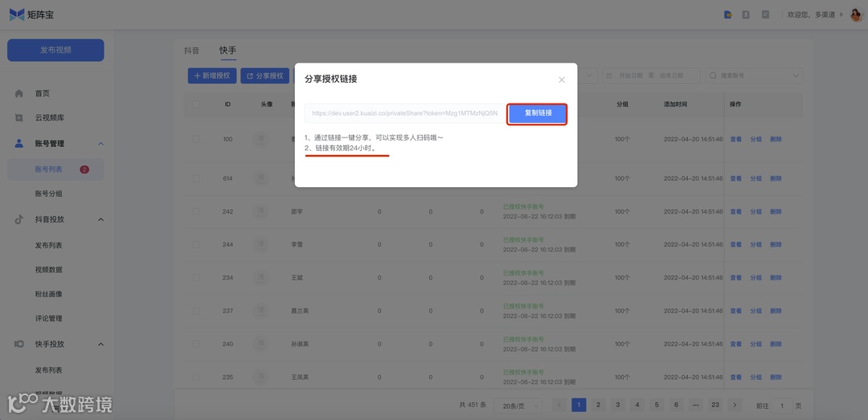The height and width of the screenshot is (420, 868).
Task: Open 账号列表 in the sidebar
Action: (x=55, y=169)
